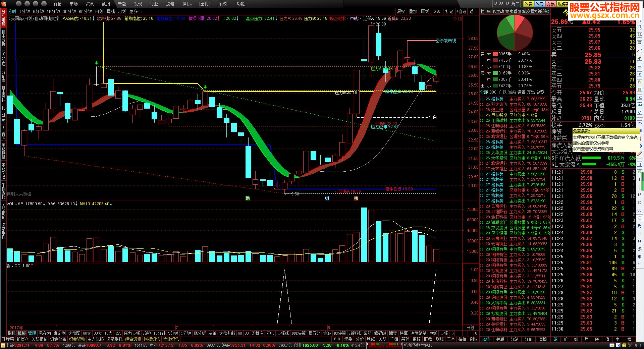Click the 榜 event marker below the chart
Screen dimensions: 644x349
pyautogui.click(x=356, y=198)
